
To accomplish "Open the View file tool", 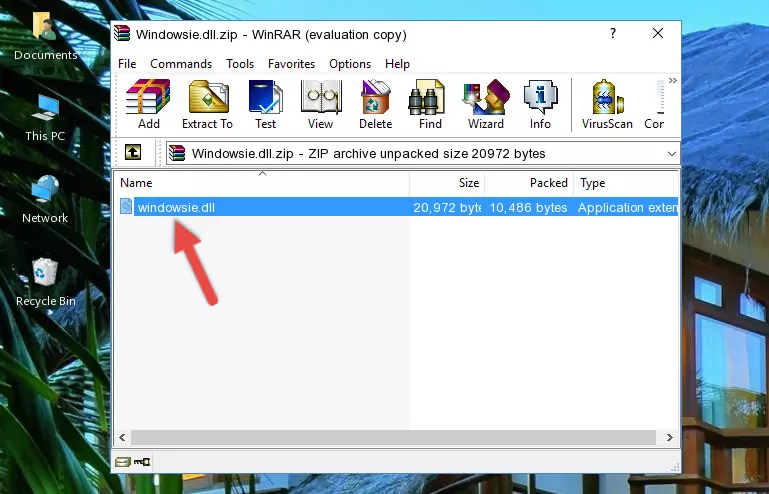I will (321, 104).
